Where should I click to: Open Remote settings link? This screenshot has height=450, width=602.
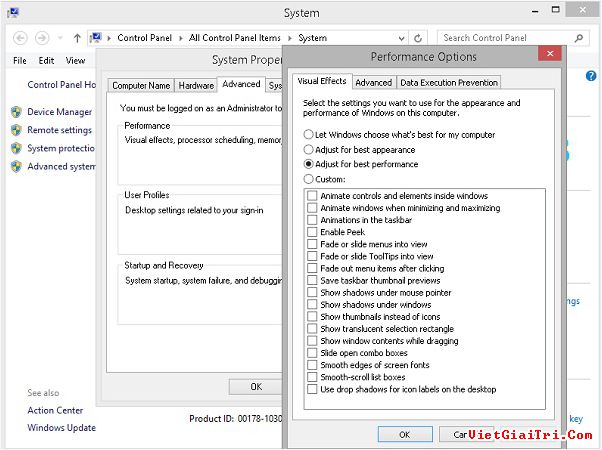pos(60,130)
